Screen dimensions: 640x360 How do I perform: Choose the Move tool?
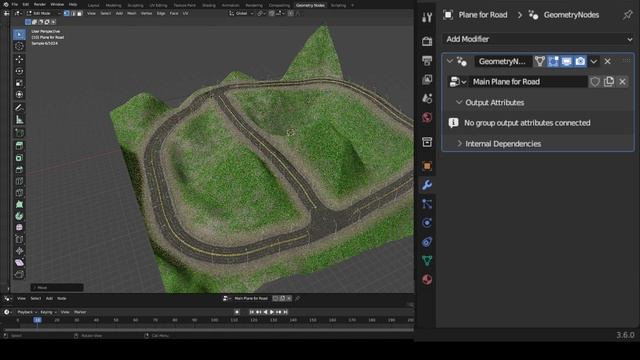[19, 59]
